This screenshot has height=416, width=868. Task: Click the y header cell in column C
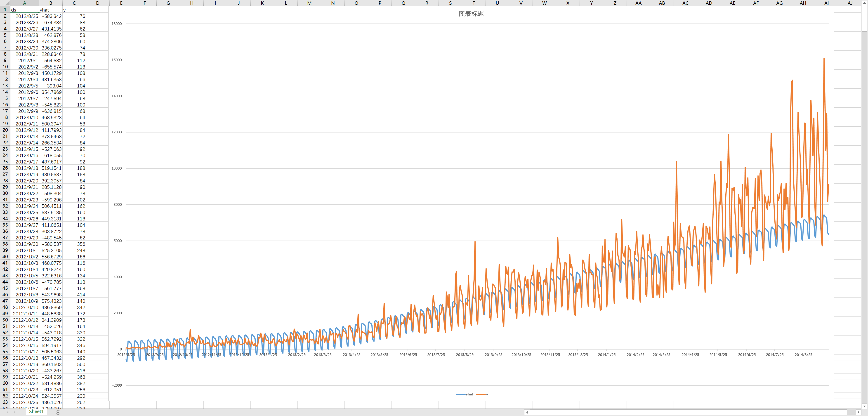tap(74, 10)
